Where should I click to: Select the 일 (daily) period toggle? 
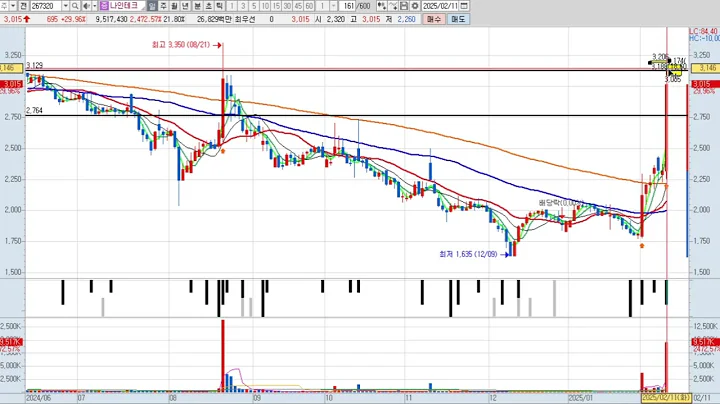tap(152, 6)
